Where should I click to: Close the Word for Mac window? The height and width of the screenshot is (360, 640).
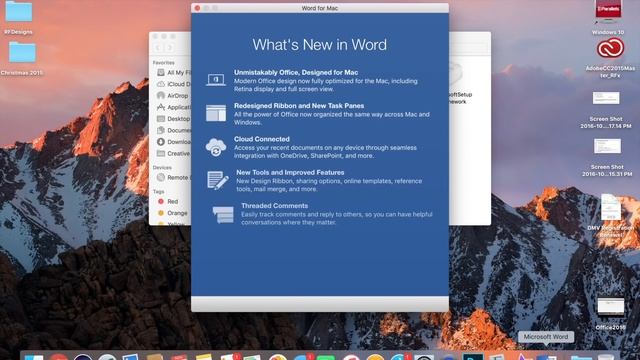coord(198,8)
